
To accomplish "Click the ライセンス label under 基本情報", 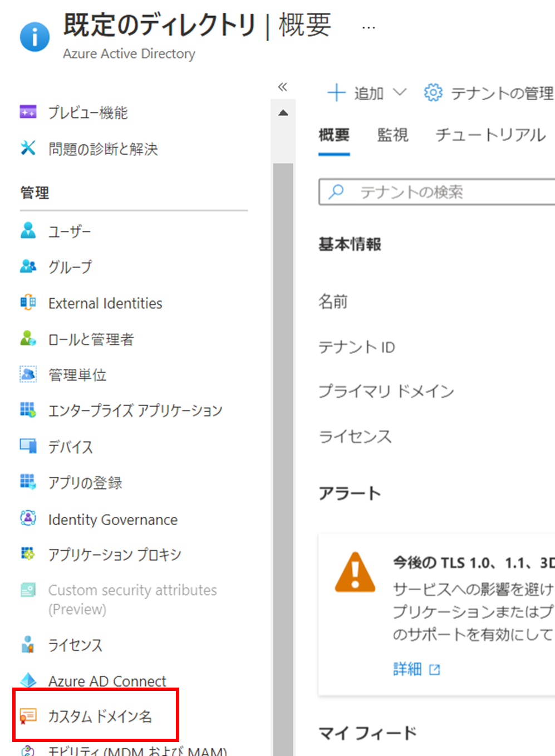I will [x=355, y=437].
